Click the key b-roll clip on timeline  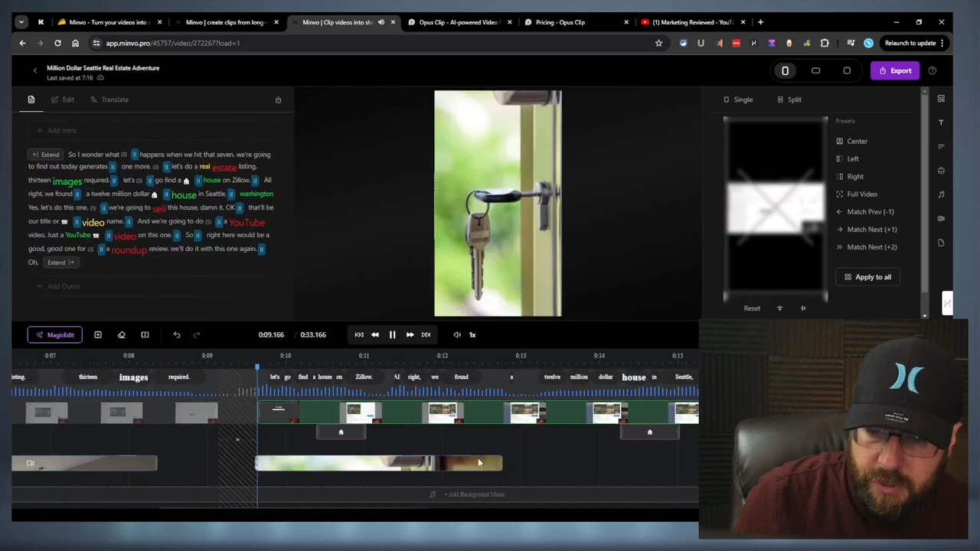pos(378,463)
